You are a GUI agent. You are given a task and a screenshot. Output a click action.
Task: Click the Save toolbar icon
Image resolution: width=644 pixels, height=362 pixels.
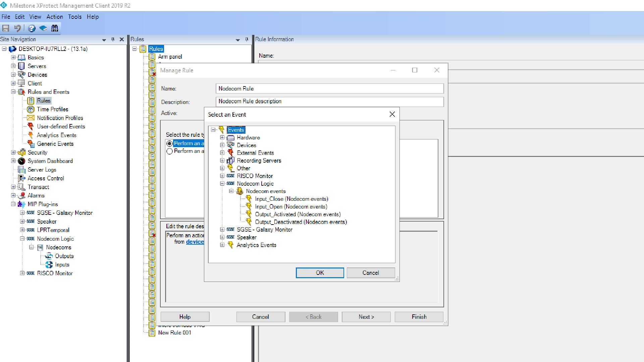[x=6, y=28]
